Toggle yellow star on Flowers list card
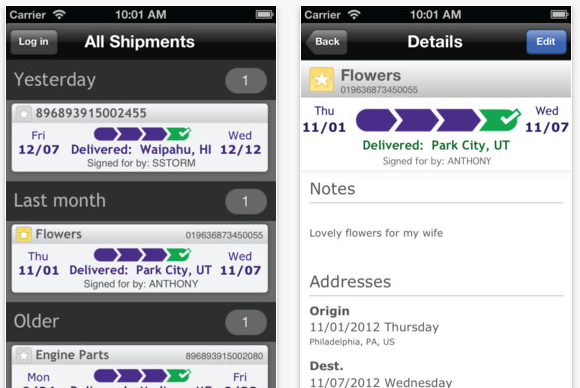Viewport: 580px width, 388px height. [24, 234]
